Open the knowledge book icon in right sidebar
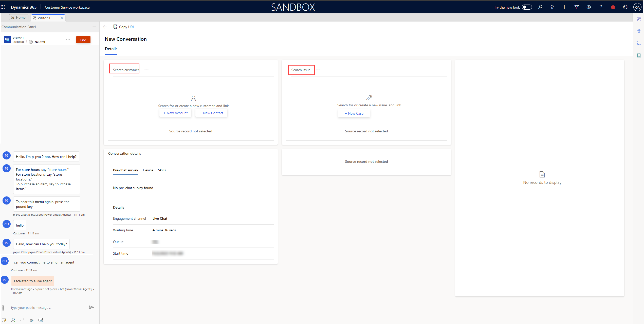The image size is (644, 324). click(639, 55)
